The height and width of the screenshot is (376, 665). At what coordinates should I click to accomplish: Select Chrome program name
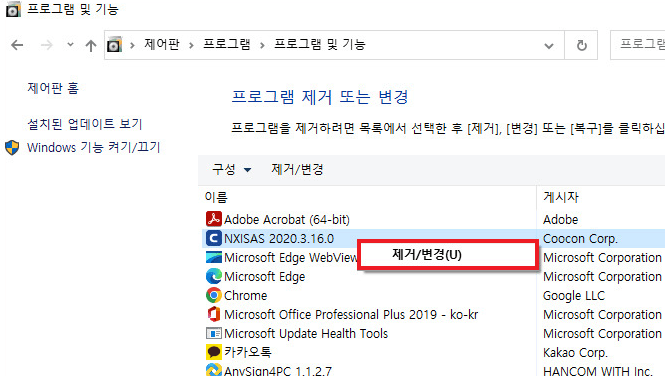(246, 295)
